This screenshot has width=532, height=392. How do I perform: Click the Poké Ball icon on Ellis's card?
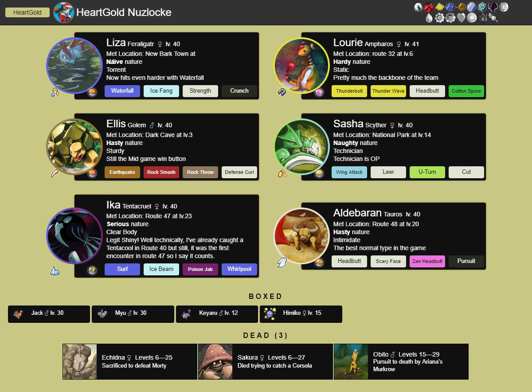[92, 173]
